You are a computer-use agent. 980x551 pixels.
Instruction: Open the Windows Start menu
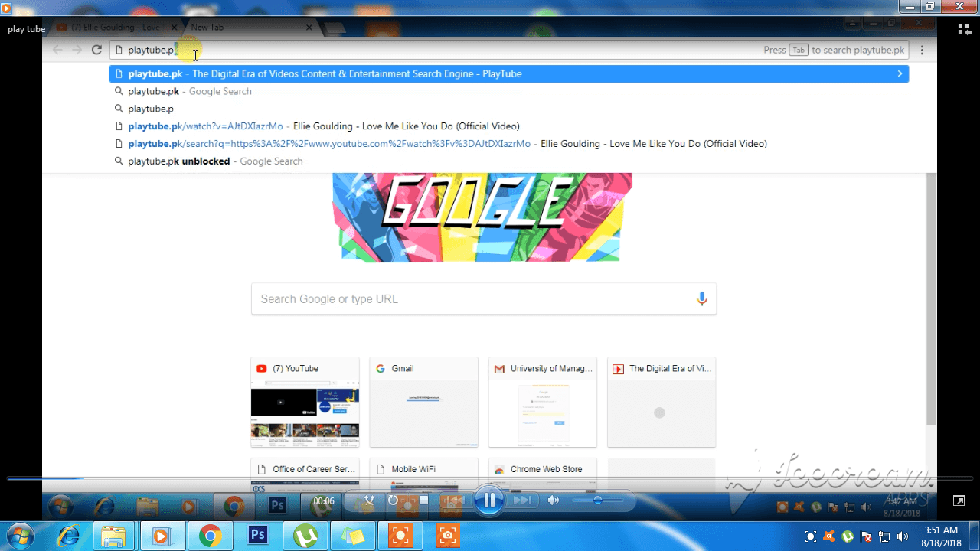[21, 536]
